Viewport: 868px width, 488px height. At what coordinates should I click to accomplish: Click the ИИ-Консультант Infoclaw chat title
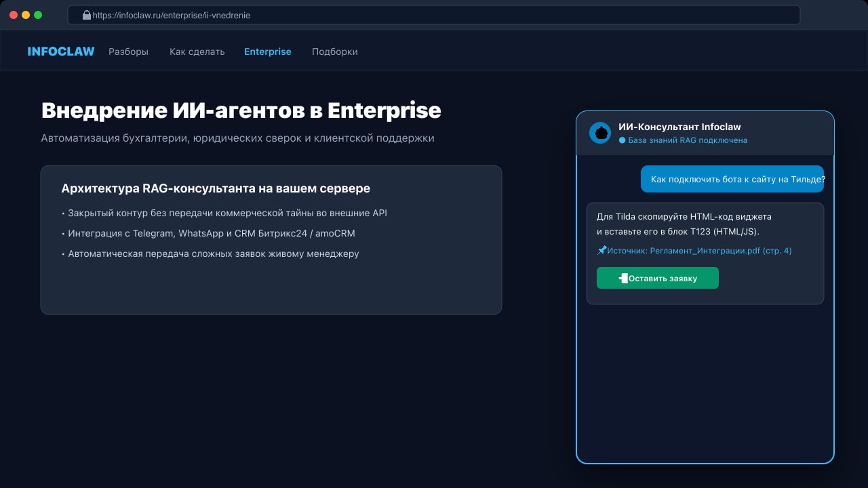(x=679, y=127)
